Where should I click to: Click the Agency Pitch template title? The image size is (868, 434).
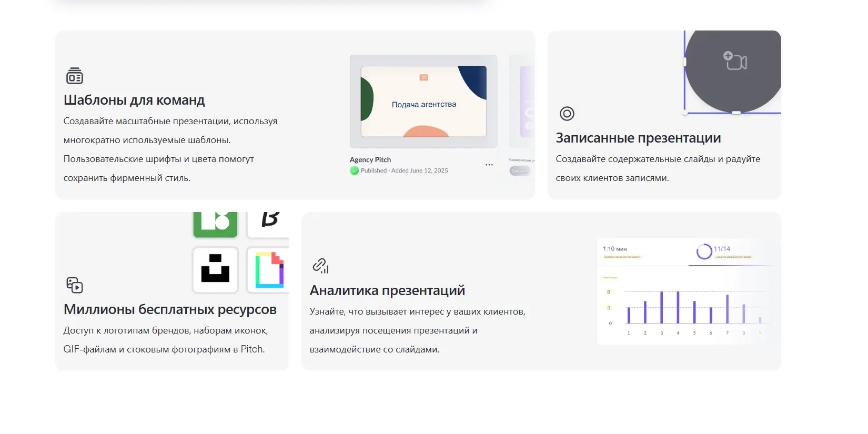tap(370, 159)
